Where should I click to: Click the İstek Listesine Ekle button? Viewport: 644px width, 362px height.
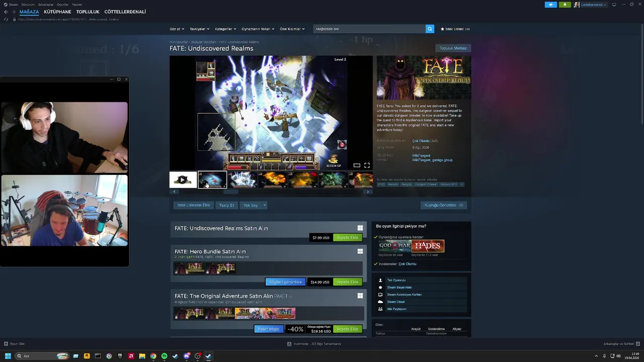click(194, 205)
